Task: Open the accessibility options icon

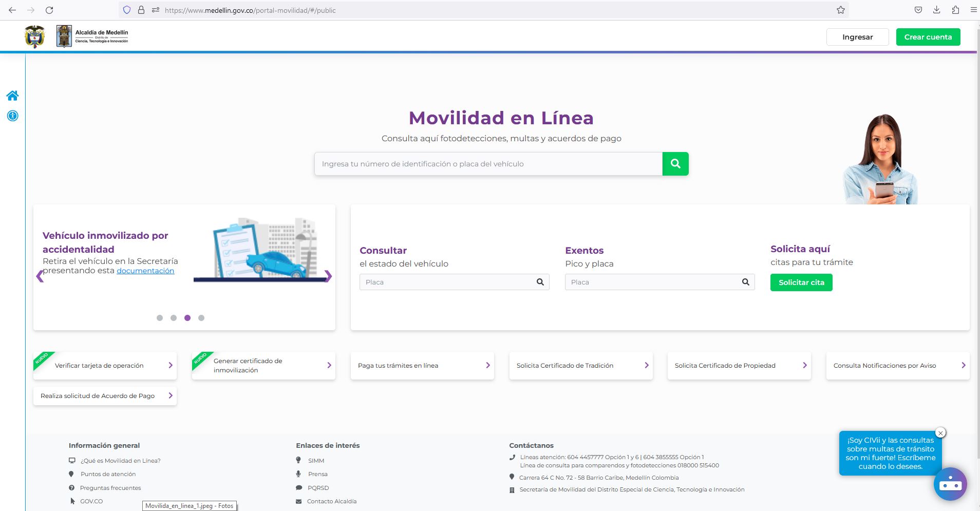Action: [x=12, y=116]
